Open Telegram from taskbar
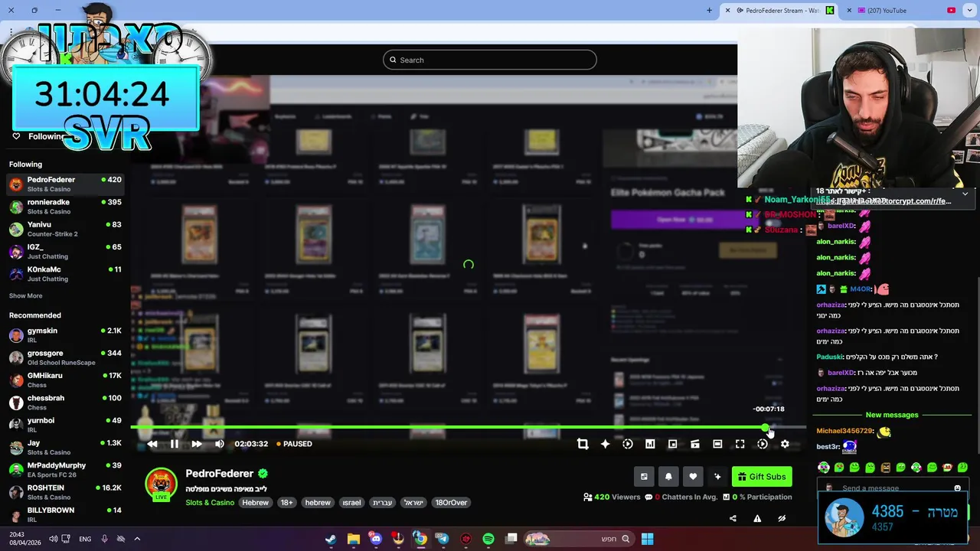Viewport: 980px width, 551px height. pos(443,539)
